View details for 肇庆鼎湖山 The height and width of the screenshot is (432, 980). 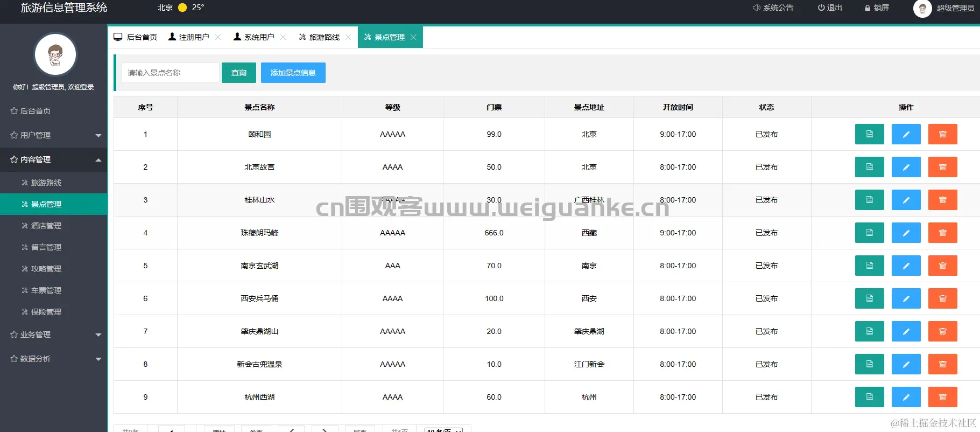click(869, 331)
